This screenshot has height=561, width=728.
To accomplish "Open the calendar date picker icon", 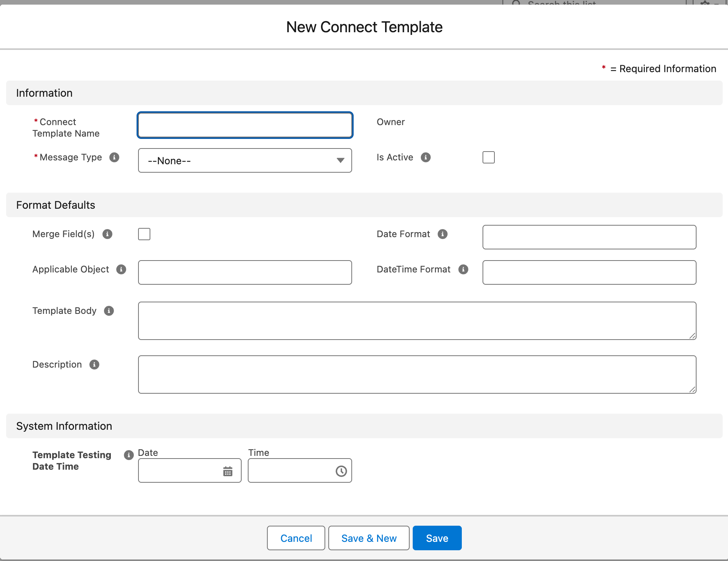I will 228,471.
